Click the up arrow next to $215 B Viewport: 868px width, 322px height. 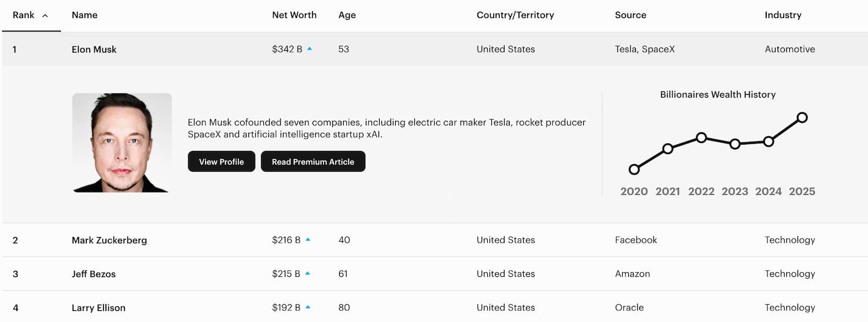tap(308, 273)
